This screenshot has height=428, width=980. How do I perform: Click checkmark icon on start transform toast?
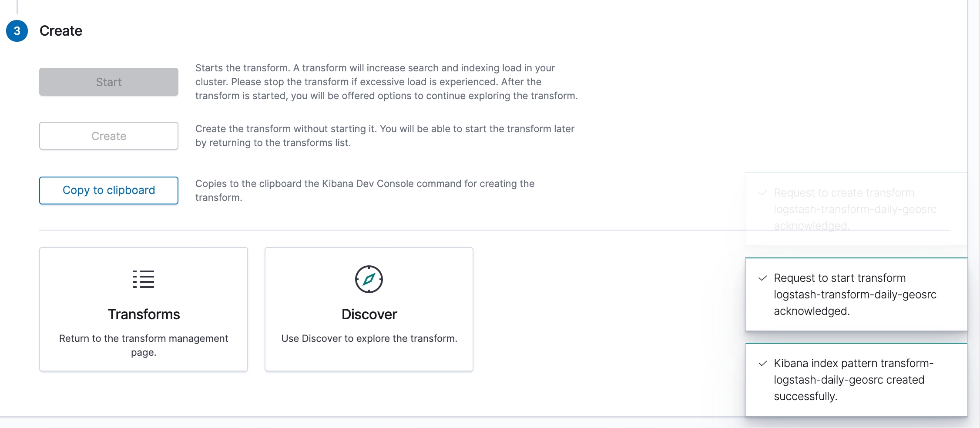[762, 278]
